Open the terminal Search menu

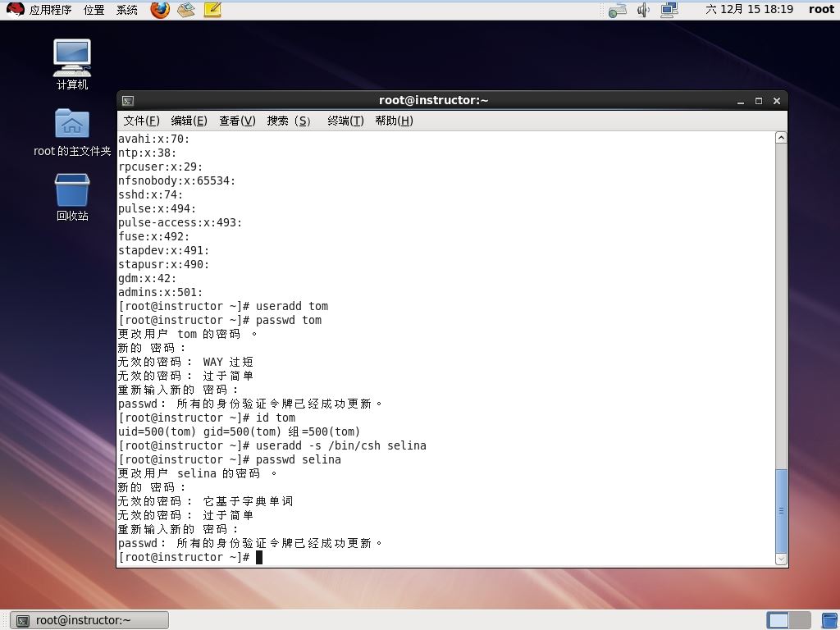[x=289, y=121]
